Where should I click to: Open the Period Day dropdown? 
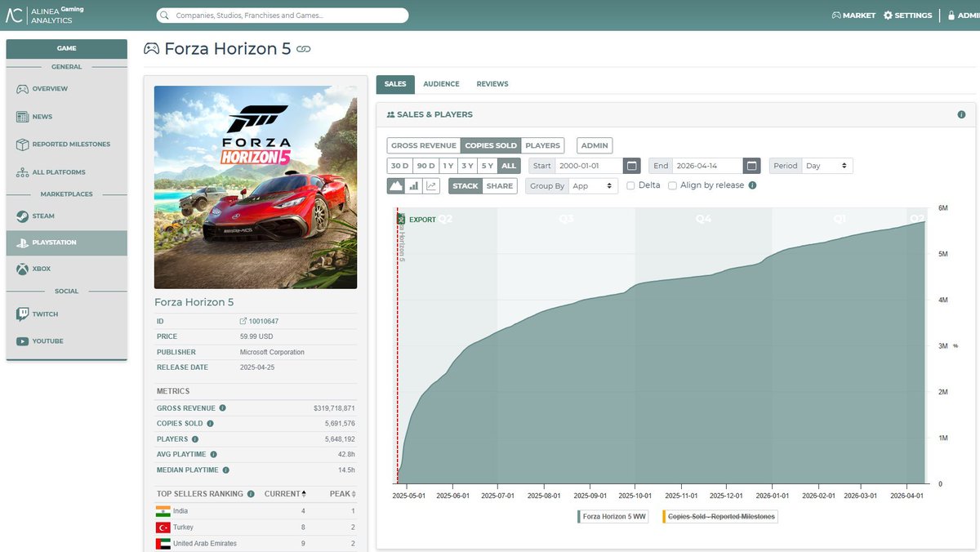(x=827, y=166)
